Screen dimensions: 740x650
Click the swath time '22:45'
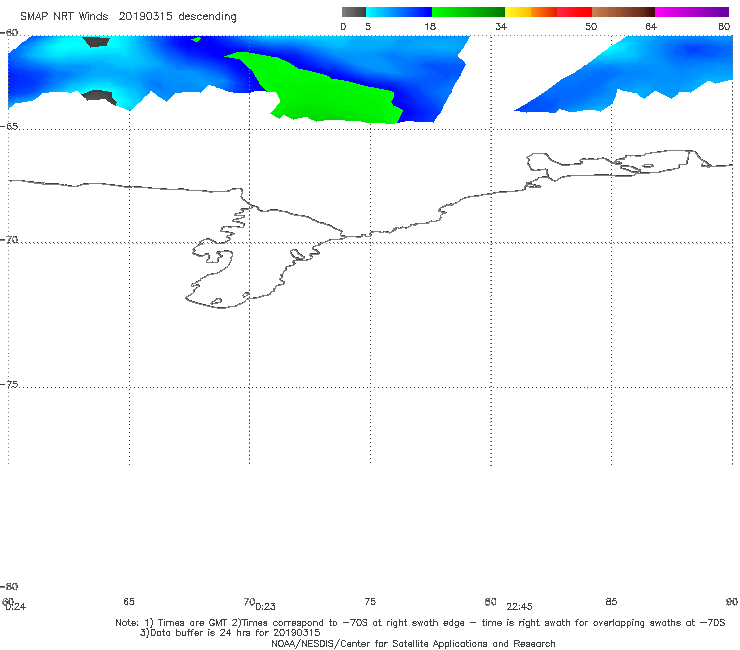tap(519, 607)
